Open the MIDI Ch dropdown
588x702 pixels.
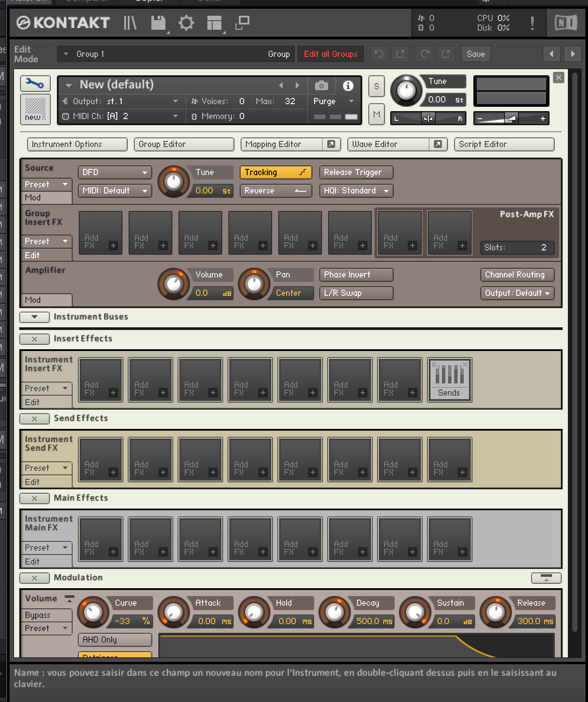[x=120, y=116]
